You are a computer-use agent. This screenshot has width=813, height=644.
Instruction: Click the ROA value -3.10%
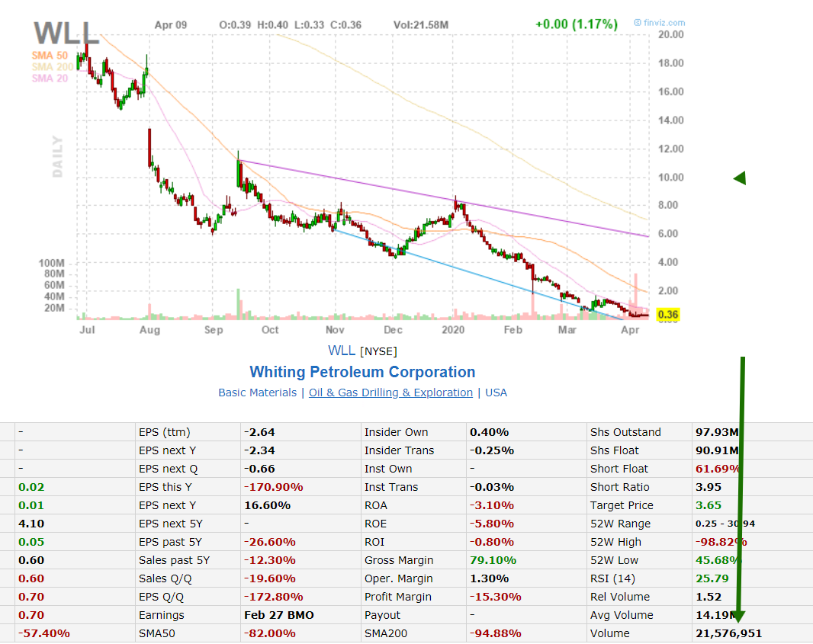coord(492,505)
